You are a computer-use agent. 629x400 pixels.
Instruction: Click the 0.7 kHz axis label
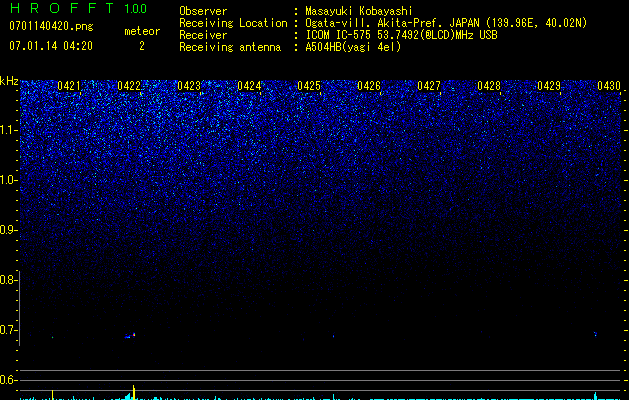pyautogui.click(x=8, y=330)
